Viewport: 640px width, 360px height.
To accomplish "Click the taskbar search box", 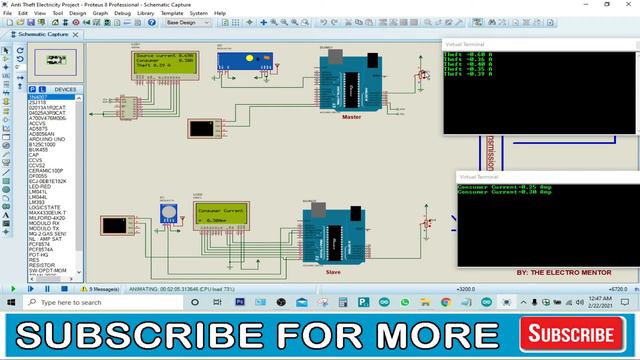I will point(103,302).
